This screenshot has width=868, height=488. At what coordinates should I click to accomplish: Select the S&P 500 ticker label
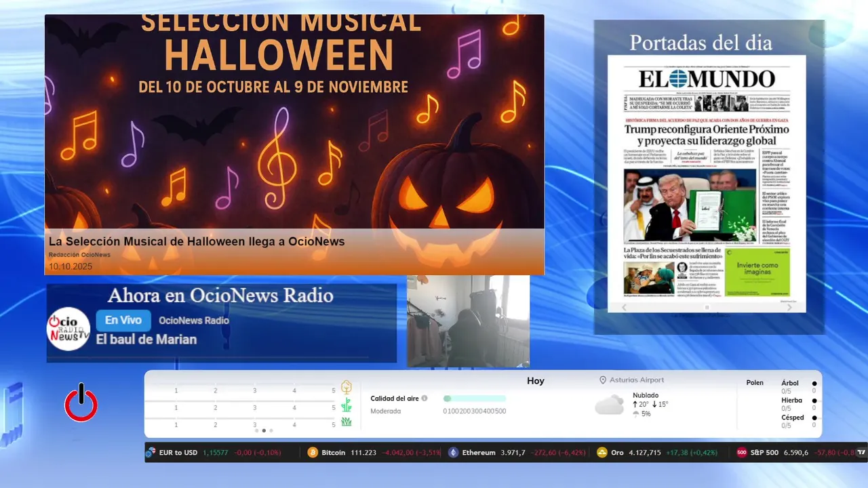(x=764, y=452)
